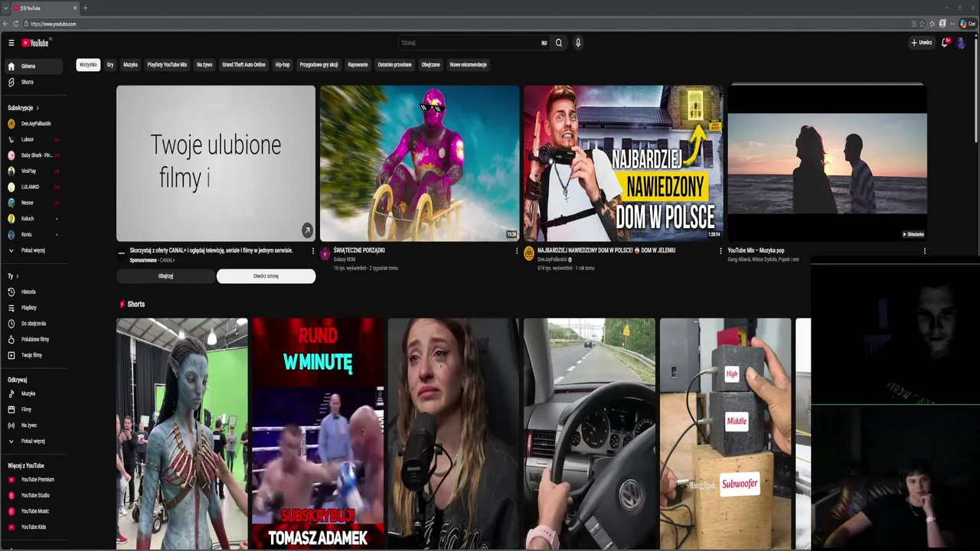Open Playlisty in the sidebar
980x551 pixels.
click(x=34, y=308)
